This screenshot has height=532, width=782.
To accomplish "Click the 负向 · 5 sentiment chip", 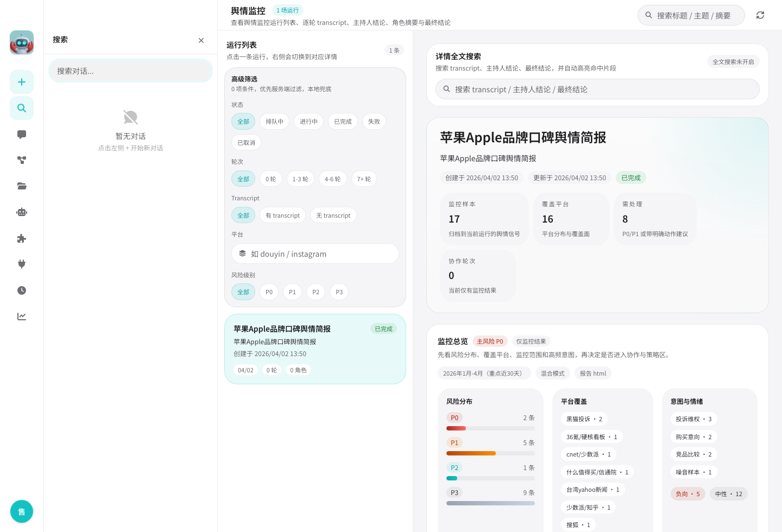I will pyautogui.click(x=688, y=494).
